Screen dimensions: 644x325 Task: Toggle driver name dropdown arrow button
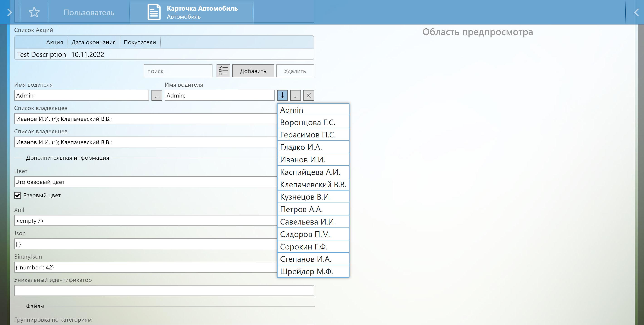coord(282,95)
